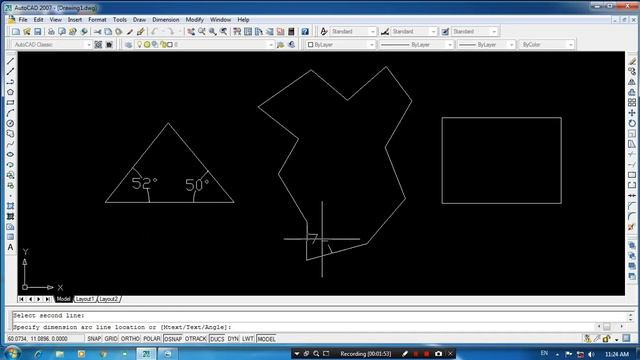Select the Explode modify tool
This screenshot has width=640, height=360.
(x=632, y=227)
